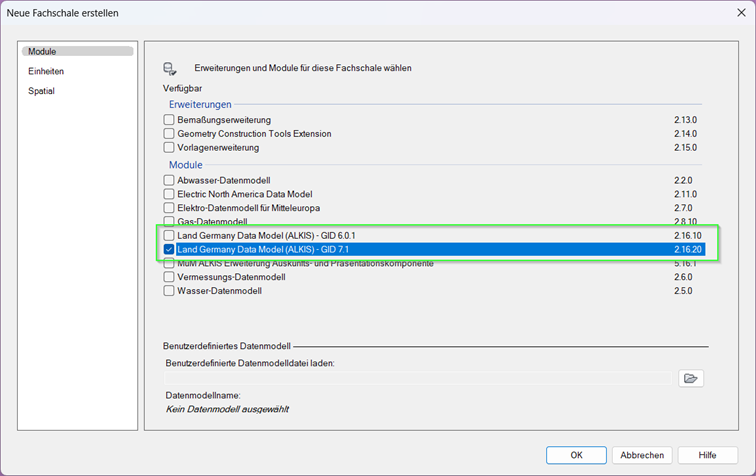Open Hilfe for this dialog
The image size is (756, 476).
(707, 455)
